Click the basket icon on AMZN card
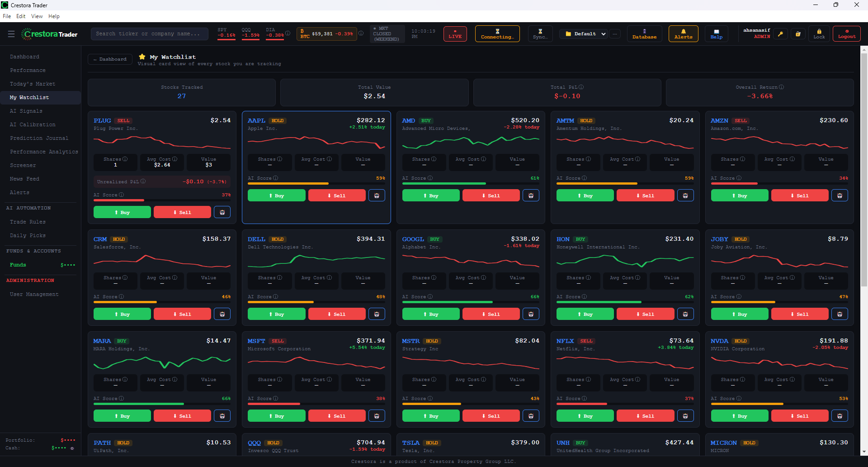 tap(840, 195)
